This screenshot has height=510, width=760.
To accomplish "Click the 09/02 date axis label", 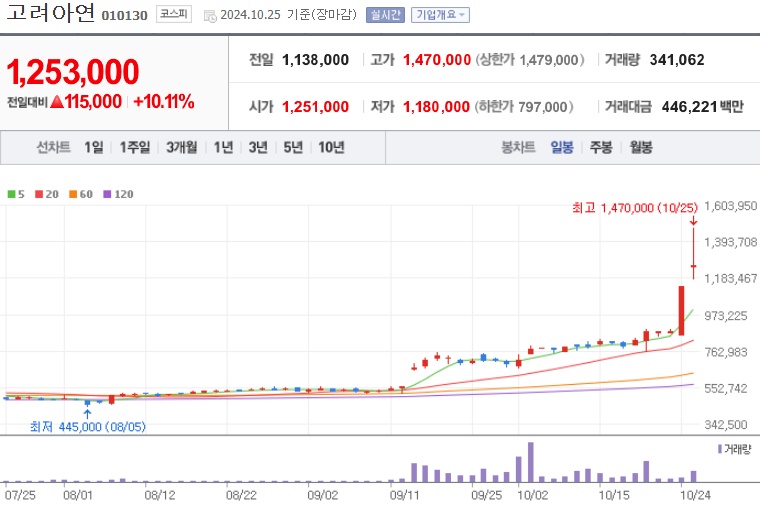I will pos(322,495).
